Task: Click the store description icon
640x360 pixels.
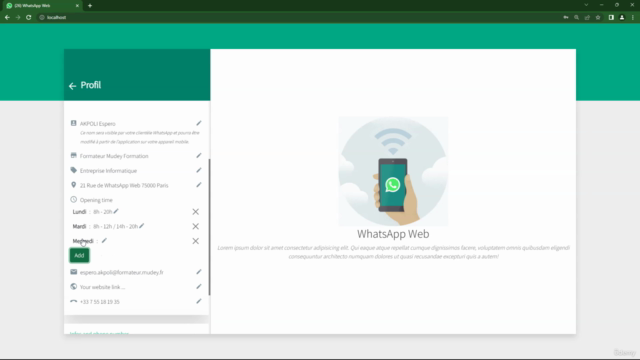Action: tap(73, 155)
